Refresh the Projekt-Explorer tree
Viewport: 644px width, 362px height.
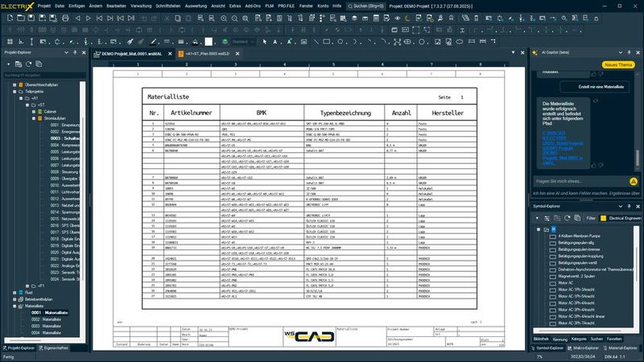[28, 64]
